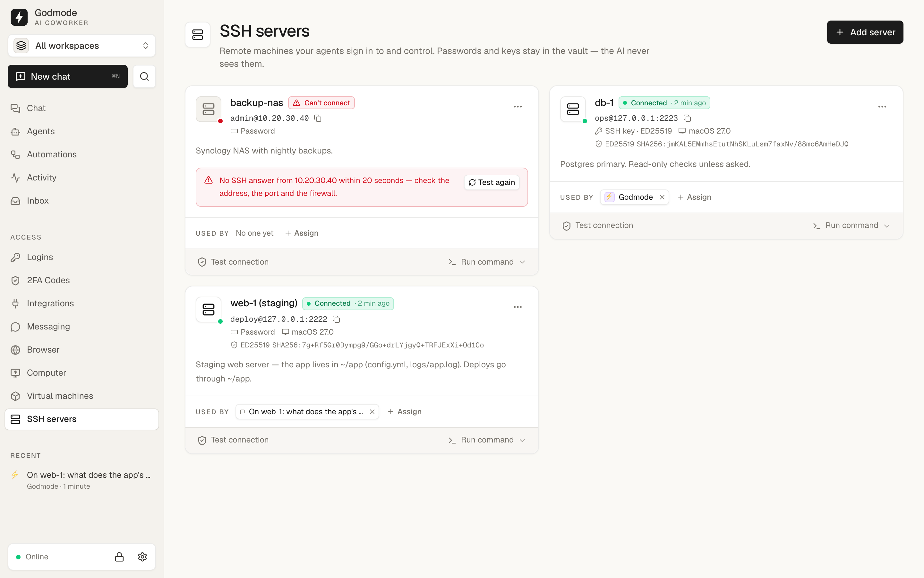Click the SSH servers header icon
The width and height of the screenshot is (924, 578).
[198, 35]
